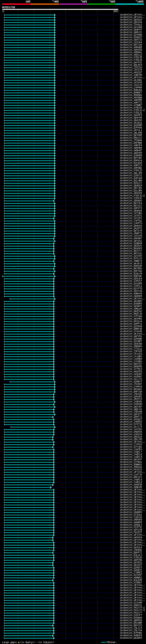The height and width of the screenshot is (644, 146).
Task: Select hit label UniRef100_B9T334
Action: coord(131,45)
